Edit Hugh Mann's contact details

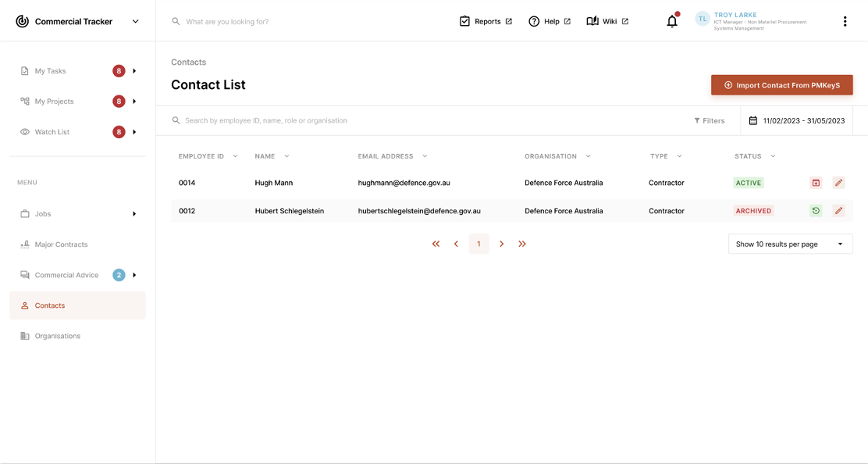[x=838, y=182]
